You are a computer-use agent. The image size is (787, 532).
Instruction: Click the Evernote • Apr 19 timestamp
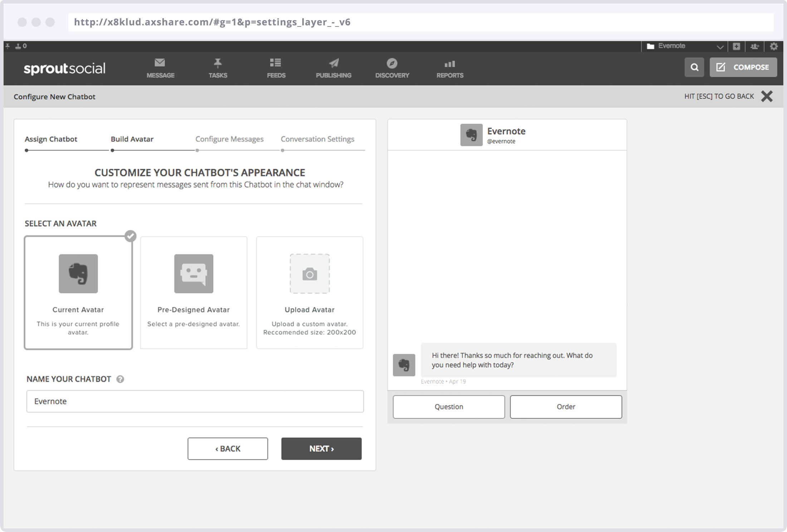[443, 381]
